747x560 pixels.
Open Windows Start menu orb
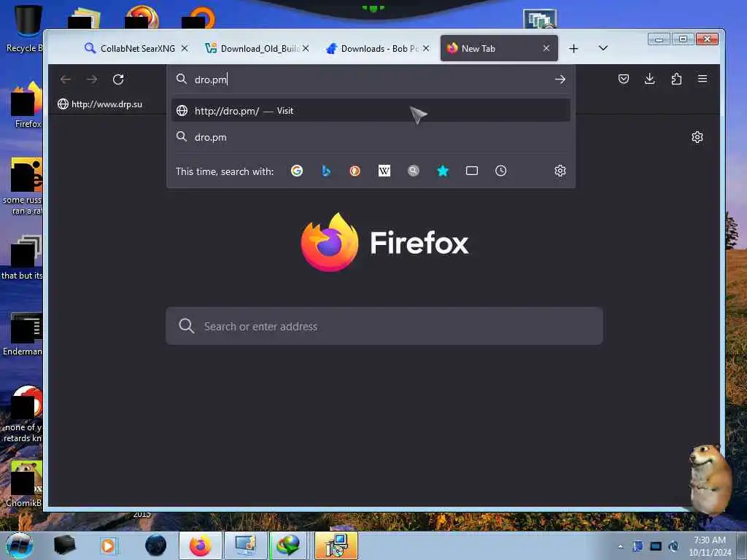pyautogui.click(x=20, y=545)
